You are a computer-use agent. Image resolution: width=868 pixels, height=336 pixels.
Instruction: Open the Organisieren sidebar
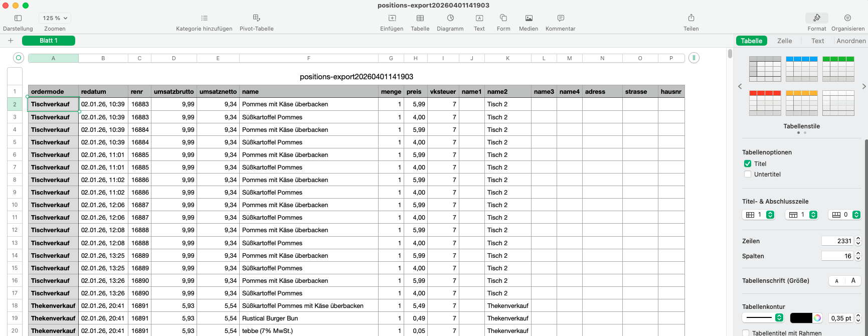click(x=847, y=18)
